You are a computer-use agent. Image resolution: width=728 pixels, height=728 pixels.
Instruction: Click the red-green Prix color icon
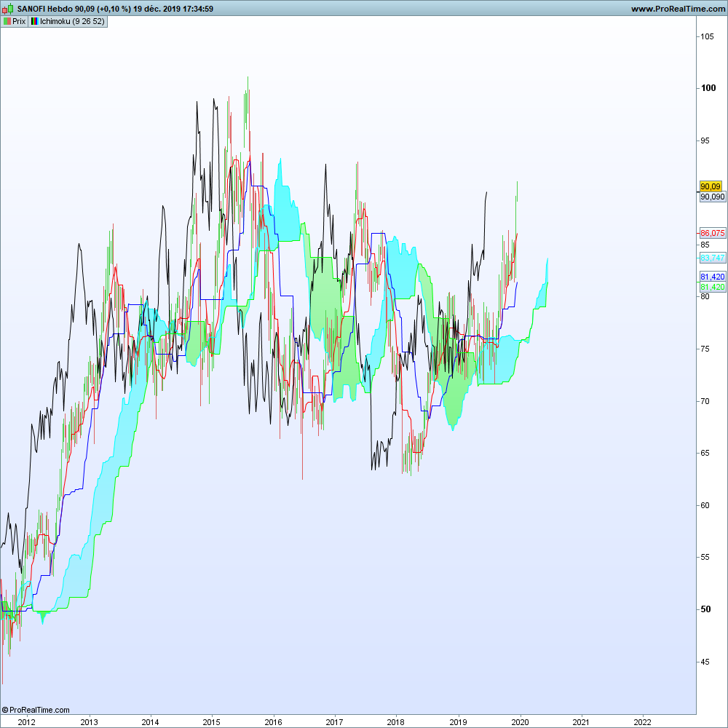[7, 21]
